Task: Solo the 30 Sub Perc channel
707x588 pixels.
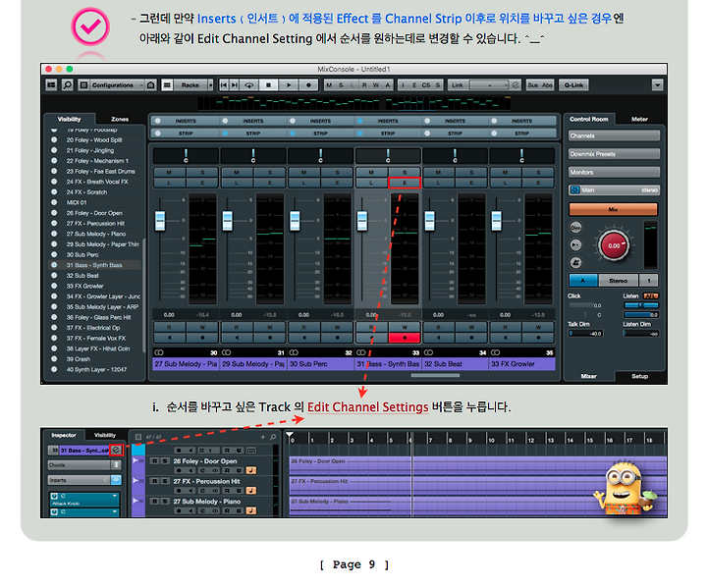Action: (x=337, y=172)
